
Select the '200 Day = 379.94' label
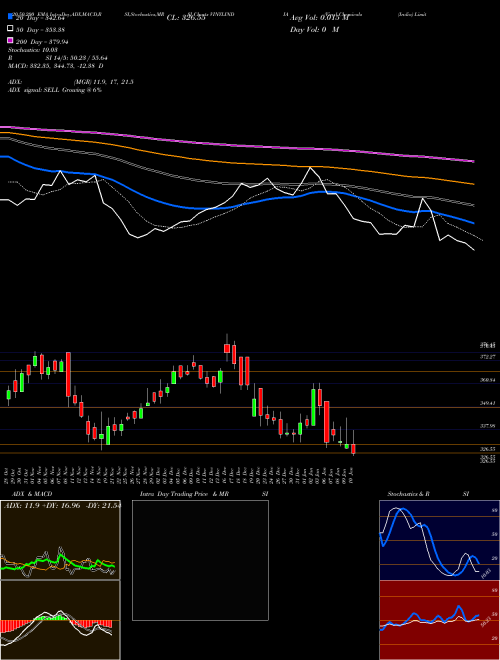pyautogui.click(x=42, y=42)
